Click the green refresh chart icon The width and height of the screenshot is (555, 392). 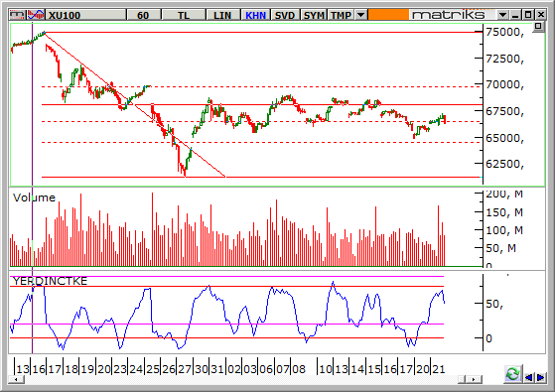click(x=513, y=373)
